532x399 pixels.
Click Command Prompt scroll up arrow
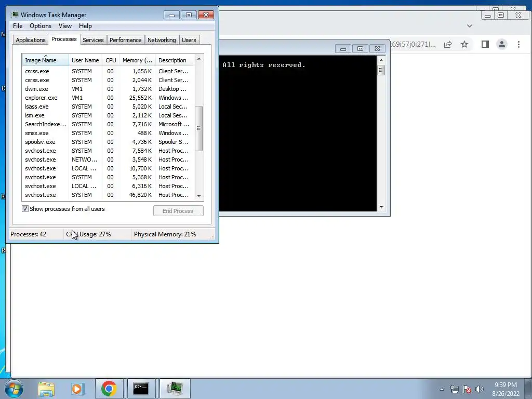pos(381,60)
